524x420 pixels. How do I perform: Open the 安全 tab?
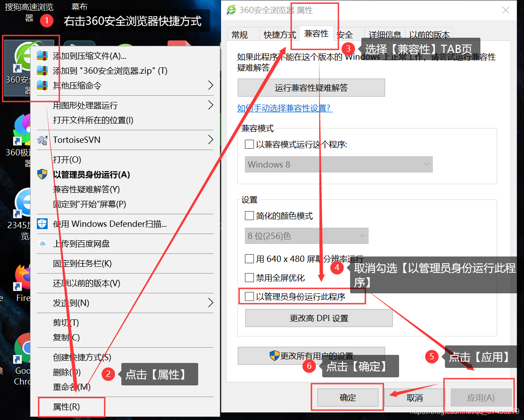345,35
